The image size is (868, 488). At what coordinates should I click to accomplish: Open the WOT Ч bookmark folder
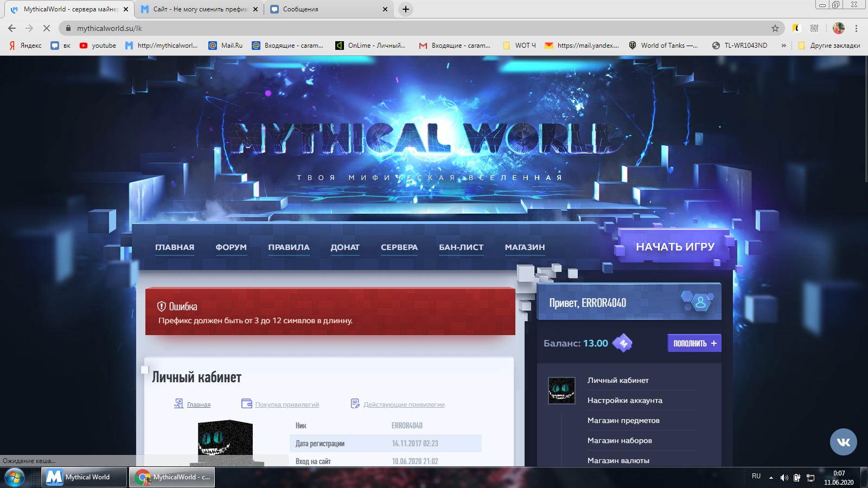pyautogui.click(x=519, y=46)
